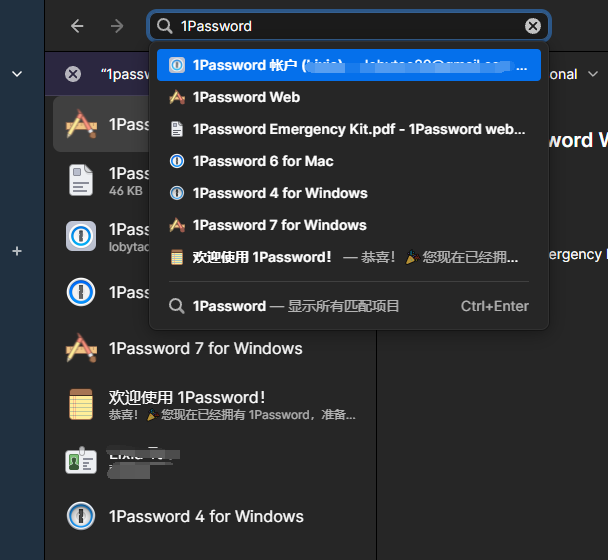608x560 pixels.
Task: Choose 1Password 7 for Windows in suggestions dropdown
Action: (x=280, y=225)
